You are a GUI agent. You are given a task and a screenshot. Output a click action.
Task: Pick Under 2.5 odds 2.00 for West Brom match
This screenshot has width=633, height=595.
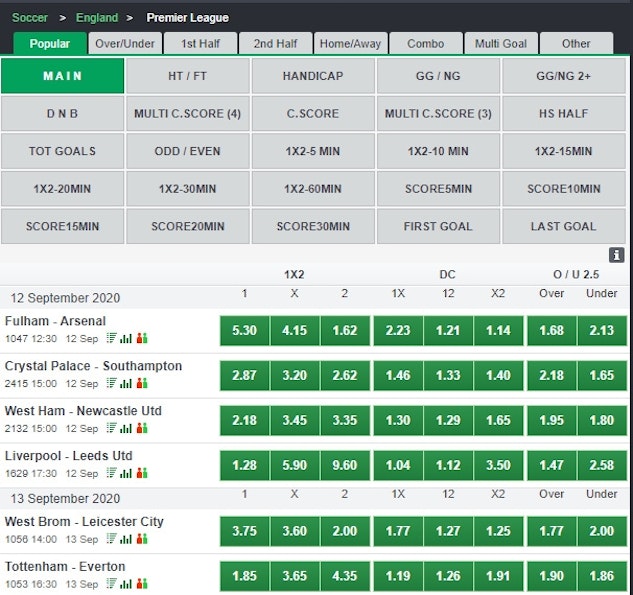(602, 531)
